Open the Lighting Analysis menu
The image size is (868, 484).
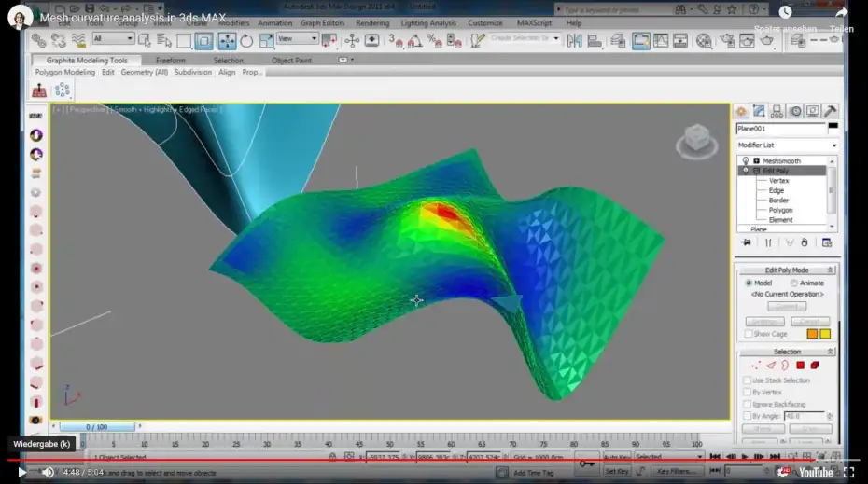[428, 22]
